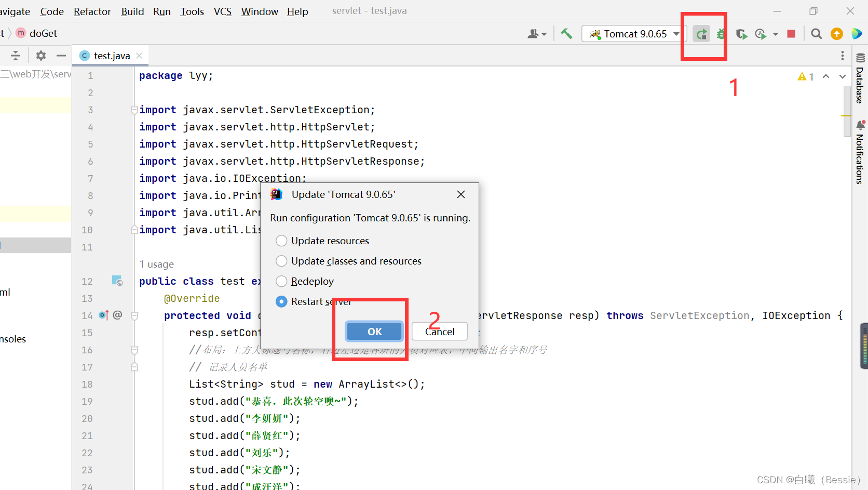Cancel the Update Tomcat dialog
The width and height of the screenshot is (868, 490).
click(439, 331)
